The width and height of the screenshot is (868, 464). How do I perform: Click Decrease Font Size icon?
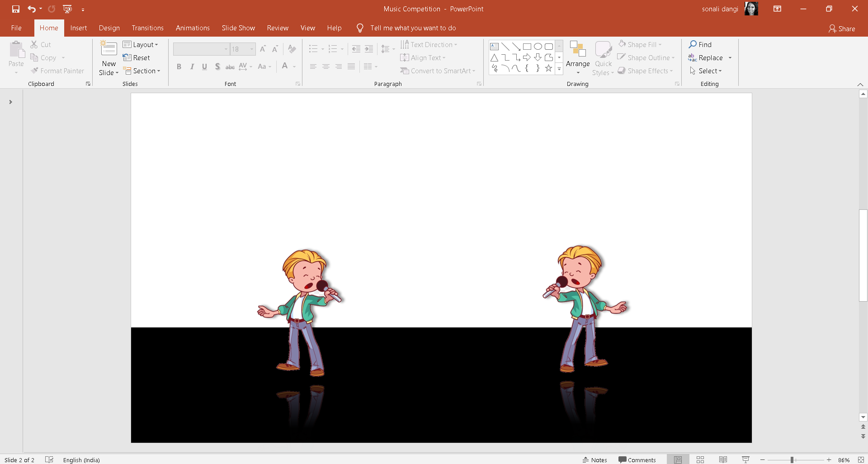point(275,49)
